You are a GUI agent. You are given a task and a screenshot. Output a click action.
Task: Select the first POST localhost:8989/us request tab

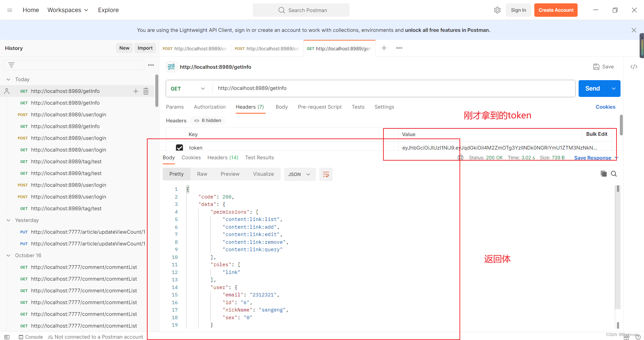[x=195, y=49]
